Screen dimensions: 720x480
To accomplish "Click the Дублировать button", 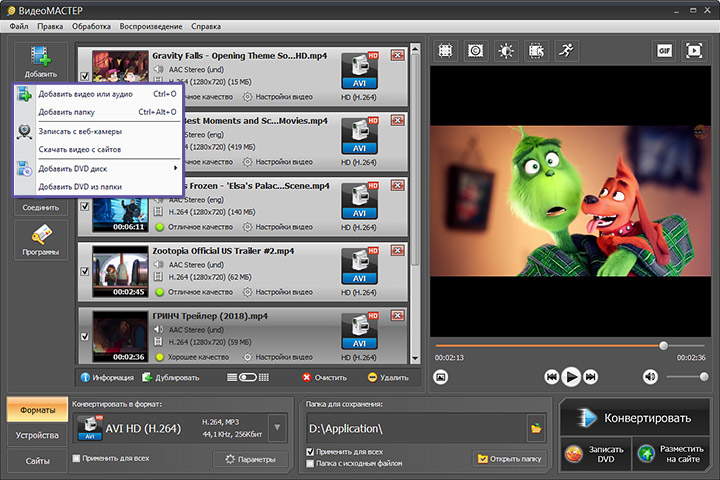I will point(171,378).
